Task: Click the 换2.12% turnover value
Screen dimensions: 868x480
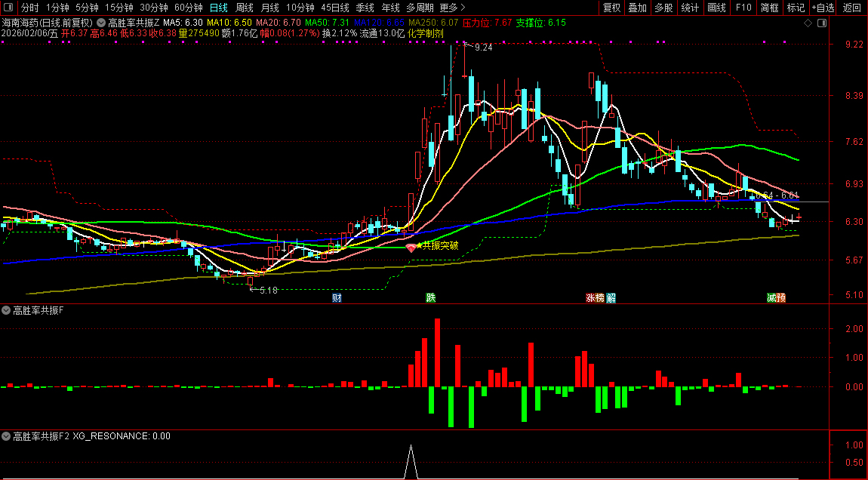Action: pos(340,33)
